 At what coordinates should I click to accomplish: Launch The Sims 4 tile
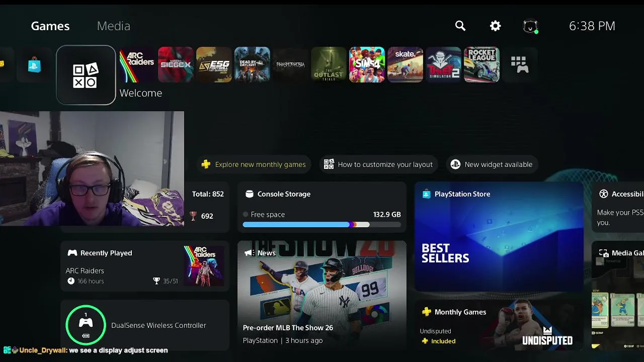tap(367, 64)
